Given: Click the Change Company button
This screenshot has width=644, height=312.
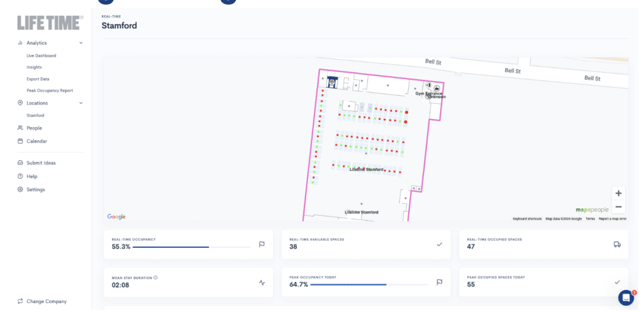Looking at the screenshot, I should [46, 301].
